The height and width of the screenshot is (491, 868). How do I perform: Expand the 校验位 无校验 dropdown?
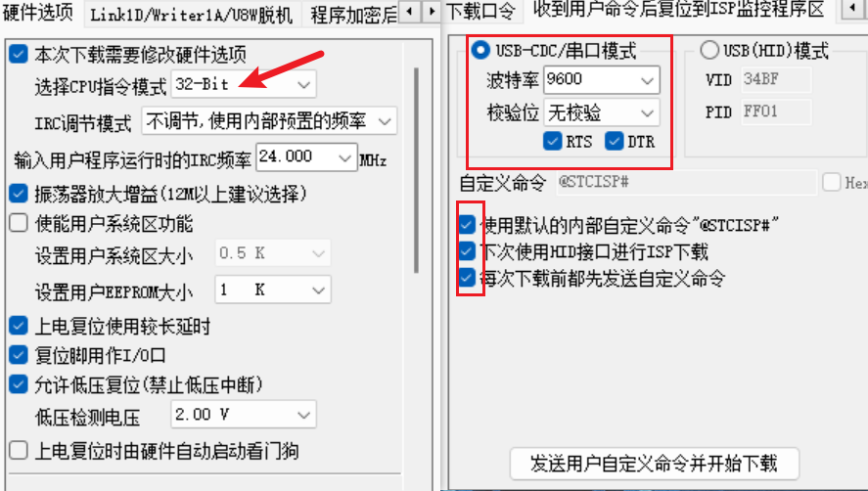point(602,112)
